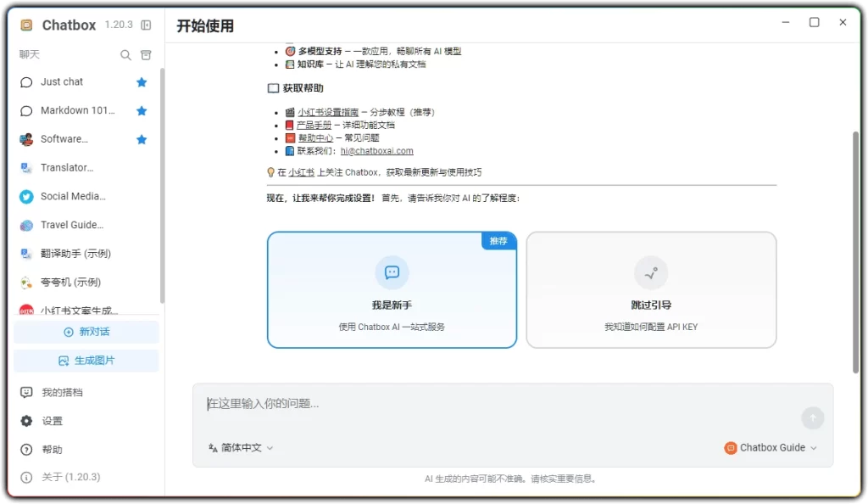The width and height of the screenshot is (868, 504).
Task: Click the help question mark icon
Action: (26, 450)
